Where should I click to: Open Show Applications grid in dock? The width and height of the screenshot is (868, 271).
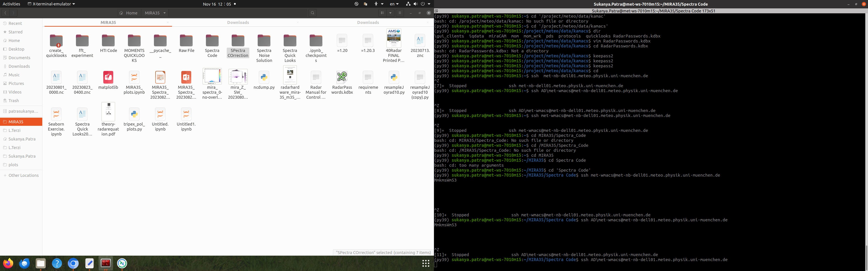(426, 263)
